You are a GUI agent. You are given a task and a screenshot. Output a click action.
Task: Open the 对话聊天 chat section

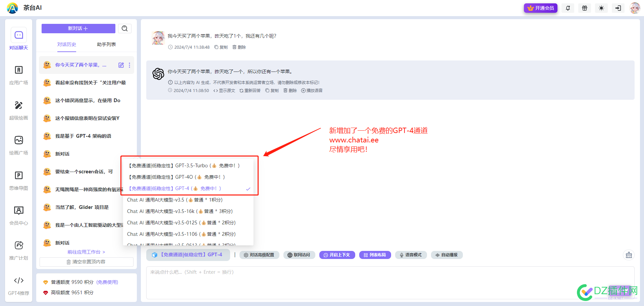[19, 39]
